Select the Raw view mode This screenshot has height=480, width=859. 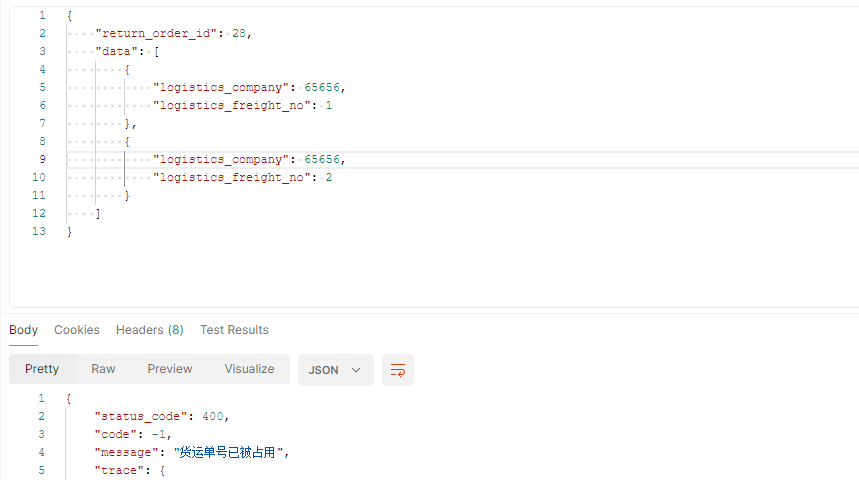coord(103,369)
